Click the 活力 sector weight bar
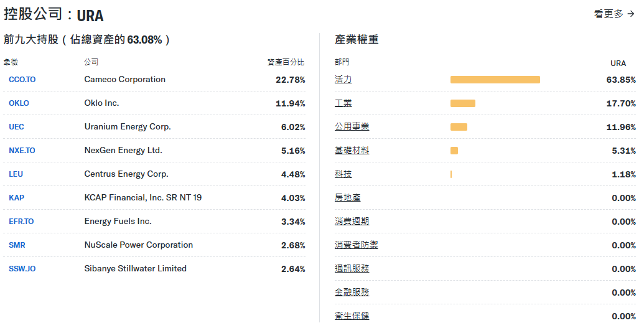Viewport: 644px width, 328px height. pyautogui.click(x=495, y=80)
